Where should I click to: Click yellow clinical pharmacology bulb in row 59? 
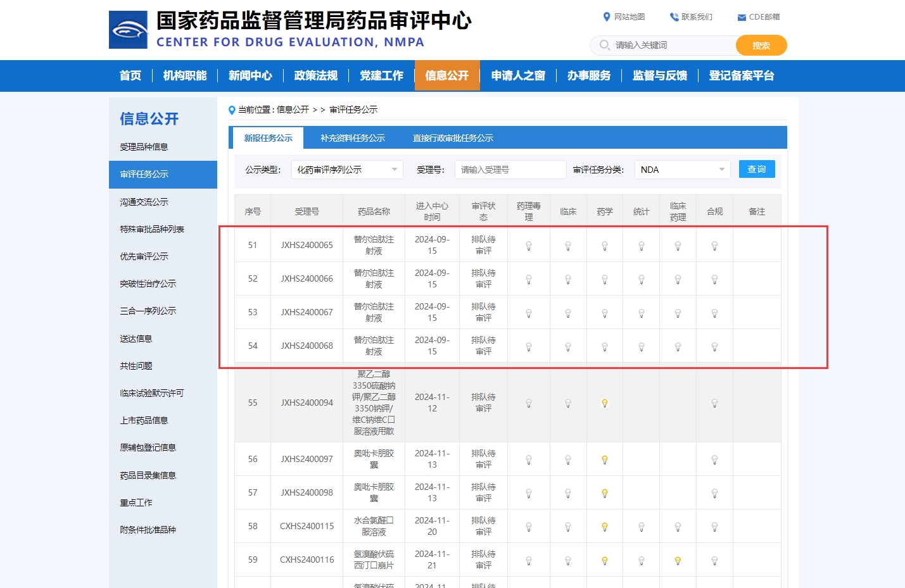[678, 561]
